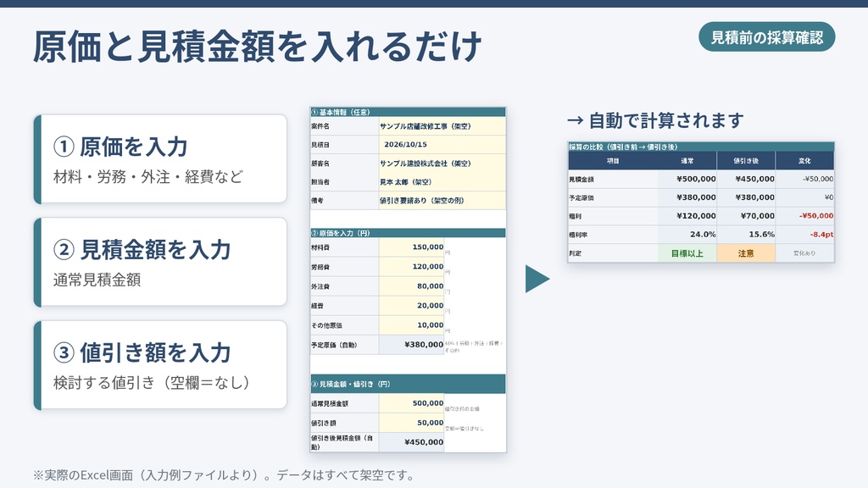Click the 項目 column header

point(613,160)
